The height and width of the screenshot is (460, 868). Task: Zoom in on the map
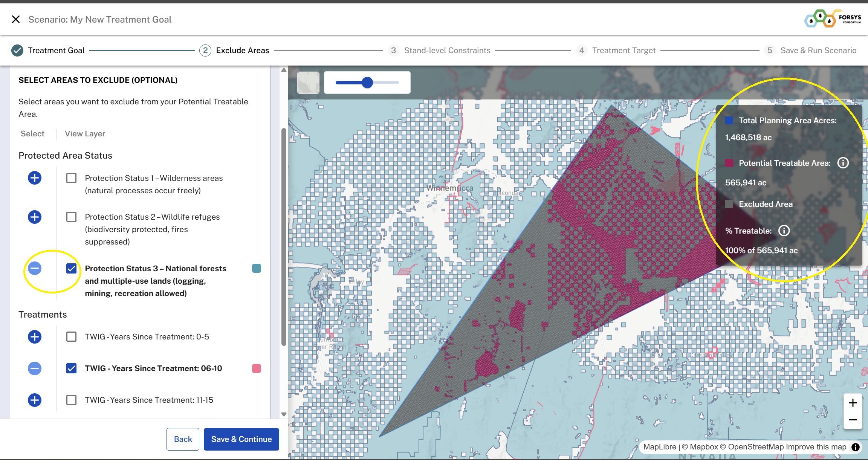pyautogui.click(x=853, y=403)
